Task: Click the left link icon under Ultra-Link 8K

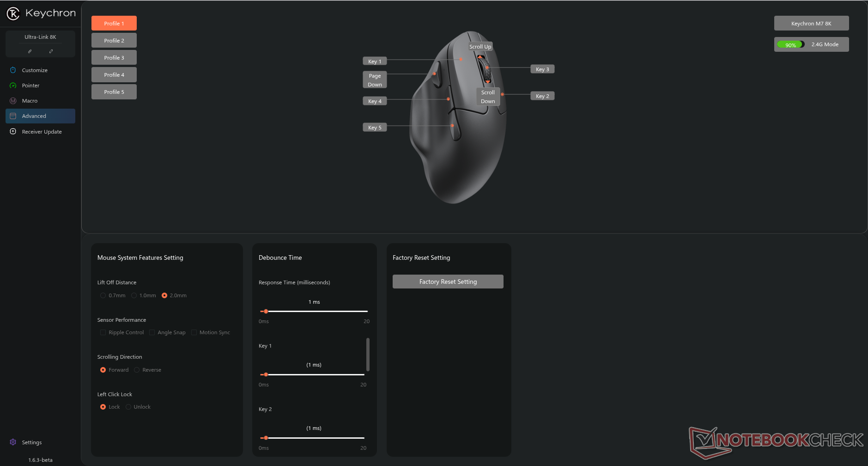Action: [x=30, y=51]
